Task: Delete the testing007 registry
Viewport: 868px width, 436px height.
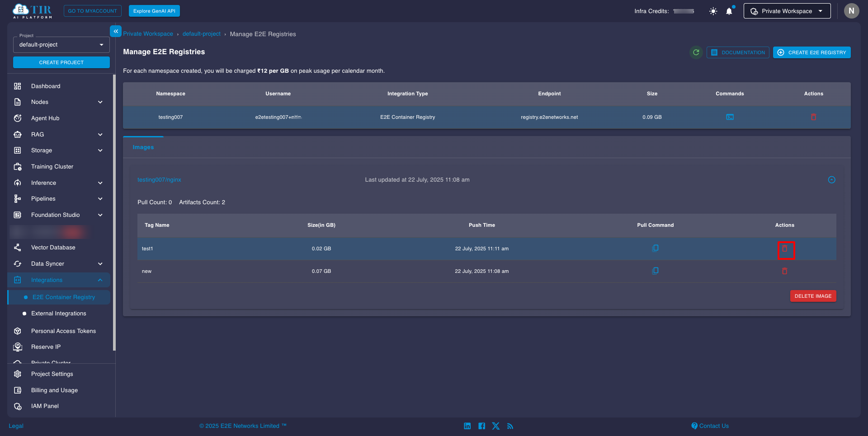Action: pyautogui.click(x=813, y=117)
